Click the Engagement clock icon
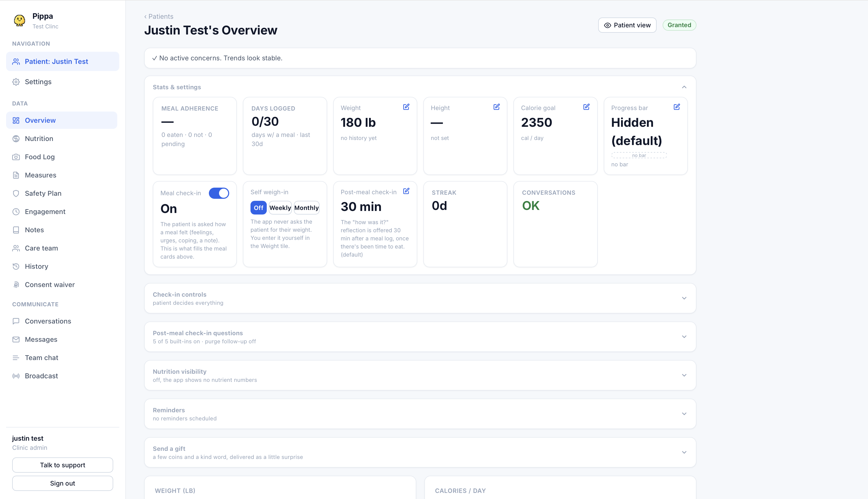 [16, 212]
